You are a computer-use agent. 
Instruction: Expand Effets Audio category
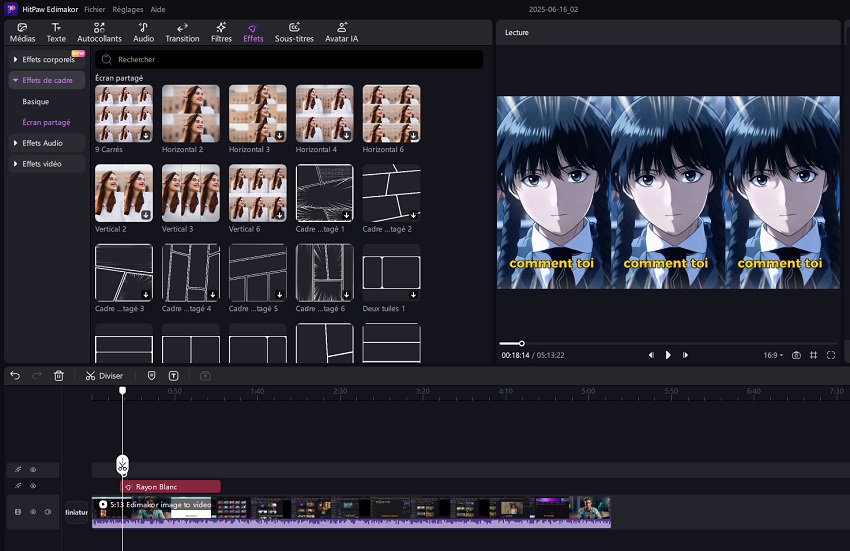pyautogui.click(x=47, y=143)
